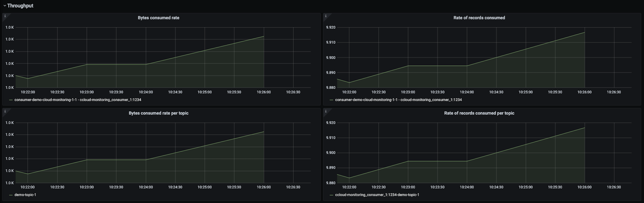Click legend color line in Rate of records consumed panel
Viewport: 644px width, 203px height.
(x=331, y=100)
